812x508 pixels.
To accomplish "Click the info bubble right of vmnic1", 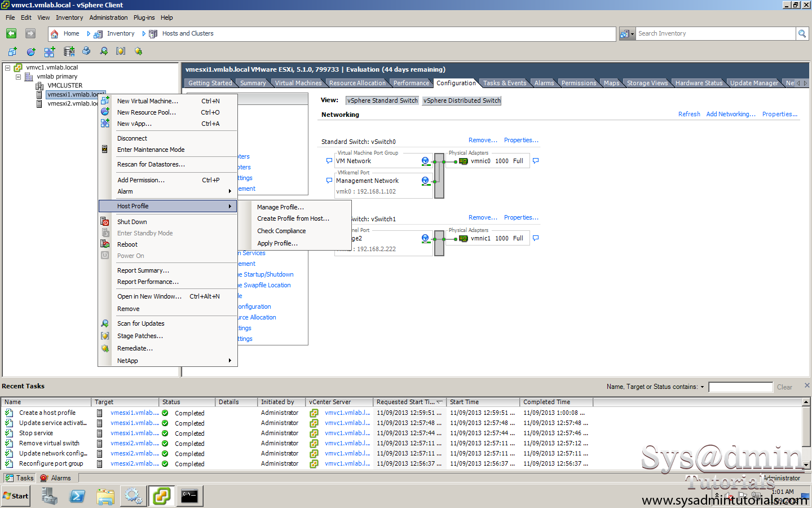I will click(536, 238).
